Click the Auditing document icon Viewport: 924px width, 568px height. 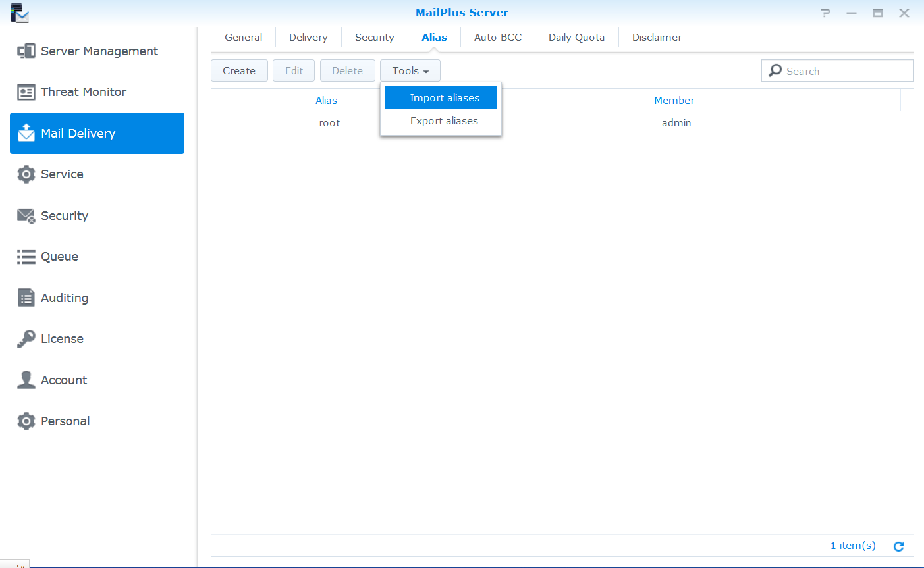[x=26, y=297]
